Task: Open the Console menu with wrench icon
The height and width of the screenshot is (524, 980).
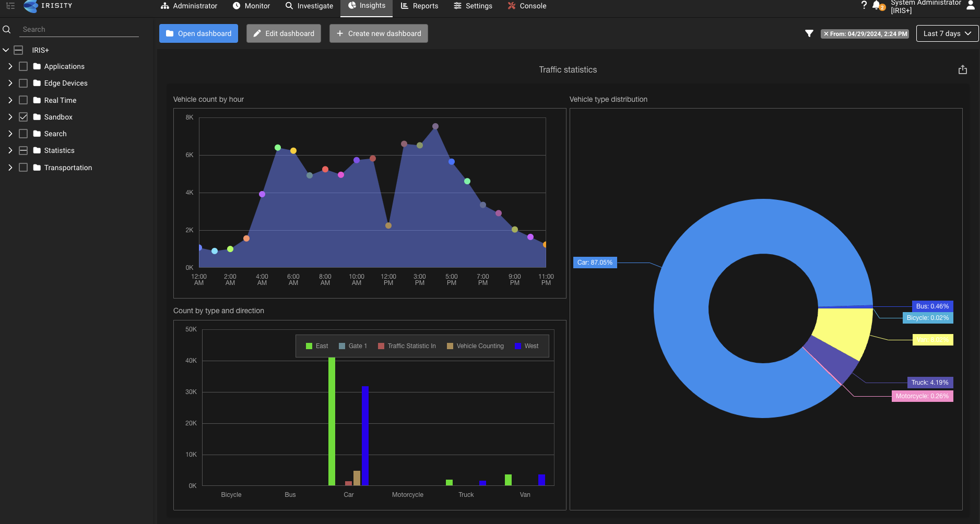Action: 526,6
